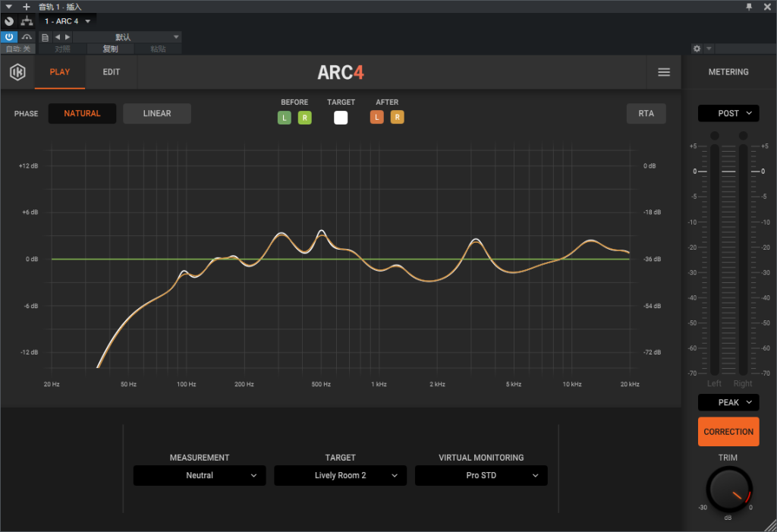Click the right meter clip indicator dot
Image resolution: width=777 pixels, height=532 pixels.
[743, 135]
